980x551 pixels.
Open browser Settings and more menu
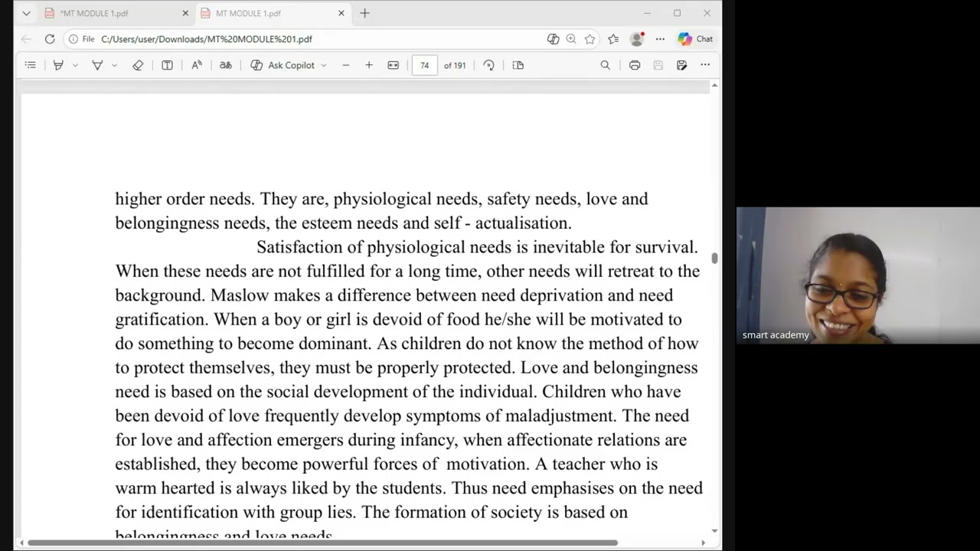click(x=660, y=39)
